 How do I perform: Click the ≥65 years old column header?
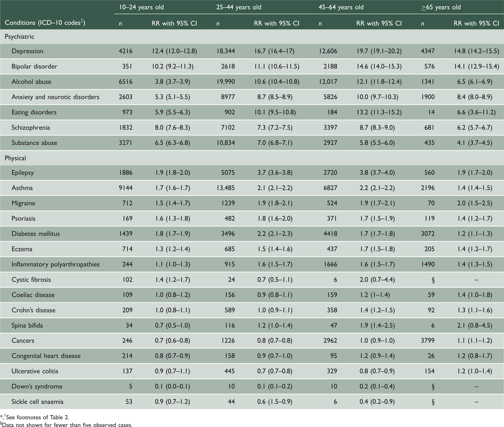441,7
